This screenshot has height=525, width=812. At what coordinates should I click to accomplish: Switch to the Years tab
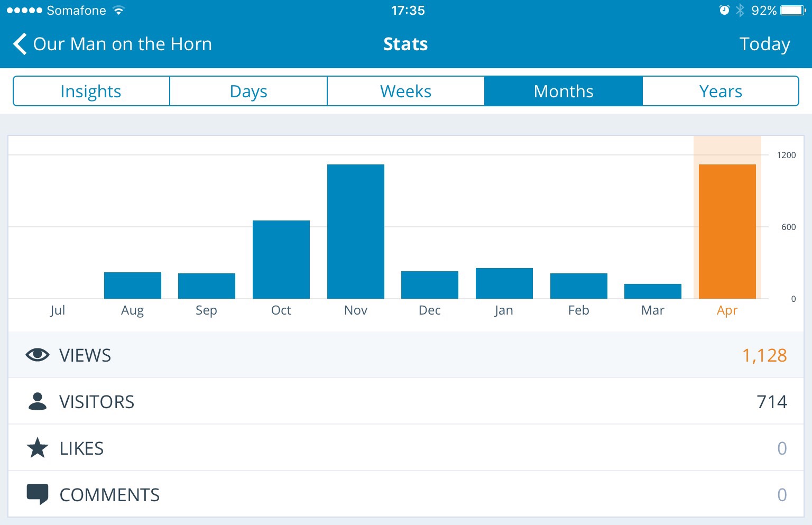(x=721, y=91)
